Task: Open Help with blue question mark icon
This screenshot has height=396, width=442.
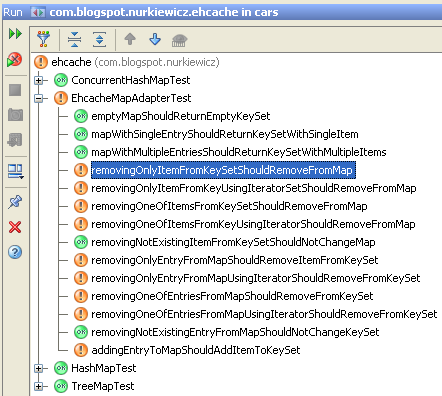Action: [x=15, y=252]
